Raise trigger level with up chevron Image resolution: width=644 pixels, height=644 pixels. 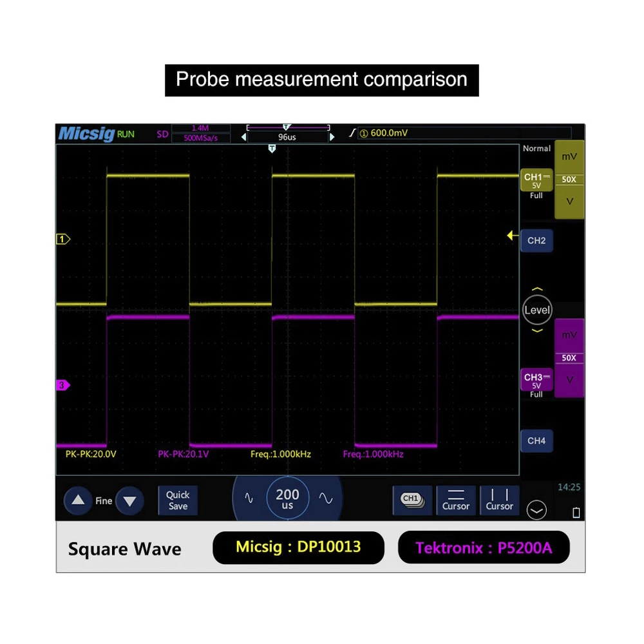tap(537, 289)
